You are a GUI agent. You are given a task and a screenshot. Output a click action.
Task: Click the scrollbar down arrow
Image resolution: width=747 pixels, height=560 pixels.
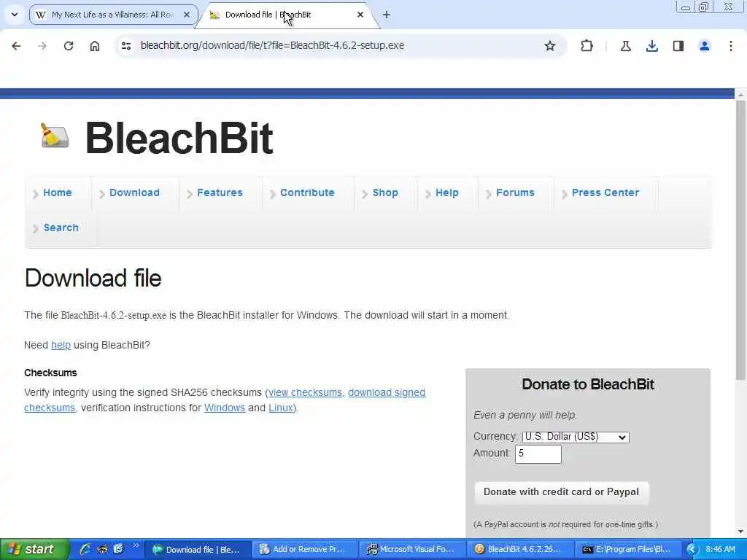click(740, 532)
